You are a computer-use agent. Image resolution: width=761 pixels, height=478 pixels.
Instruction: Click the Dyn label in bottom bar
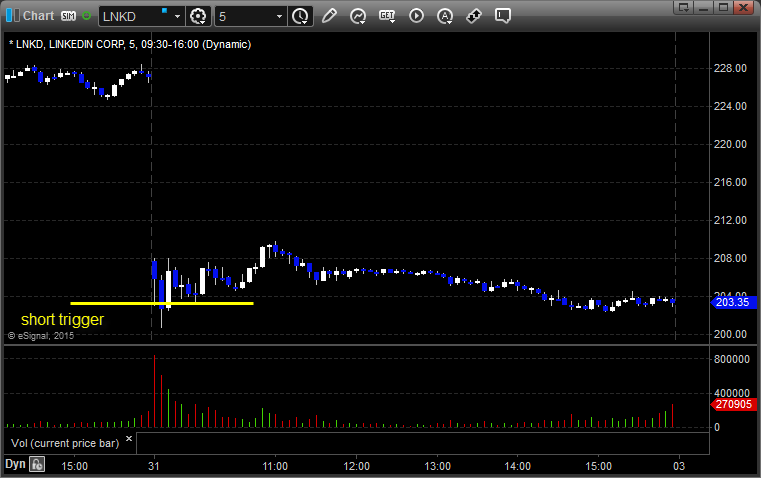(x=14, y=464)
